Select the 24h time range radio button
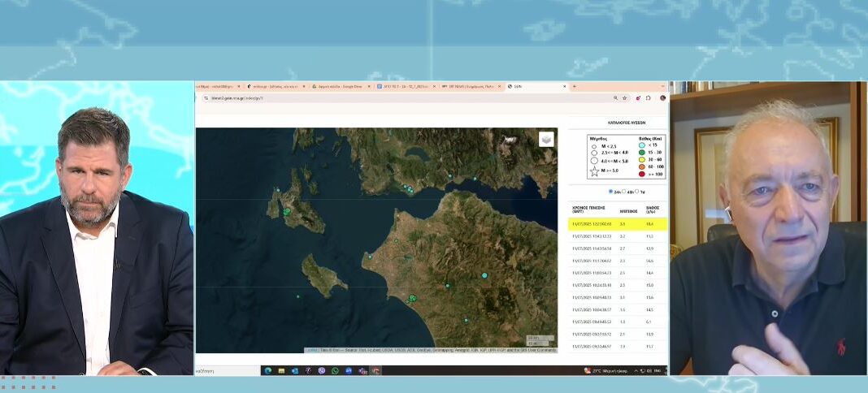The height and width of the screenshot is (393, 868). (611, 192)
